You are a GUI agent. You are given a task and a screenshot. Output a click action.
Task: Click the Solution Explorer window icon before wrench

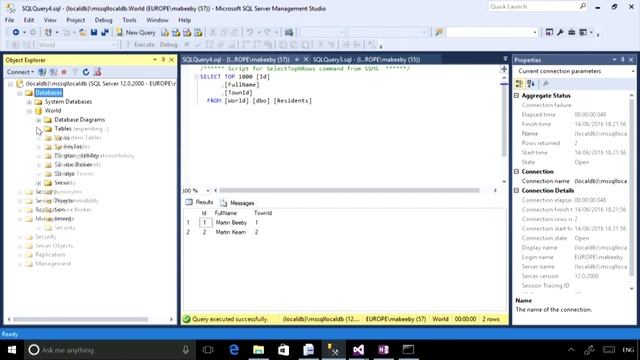pos(549,32)
